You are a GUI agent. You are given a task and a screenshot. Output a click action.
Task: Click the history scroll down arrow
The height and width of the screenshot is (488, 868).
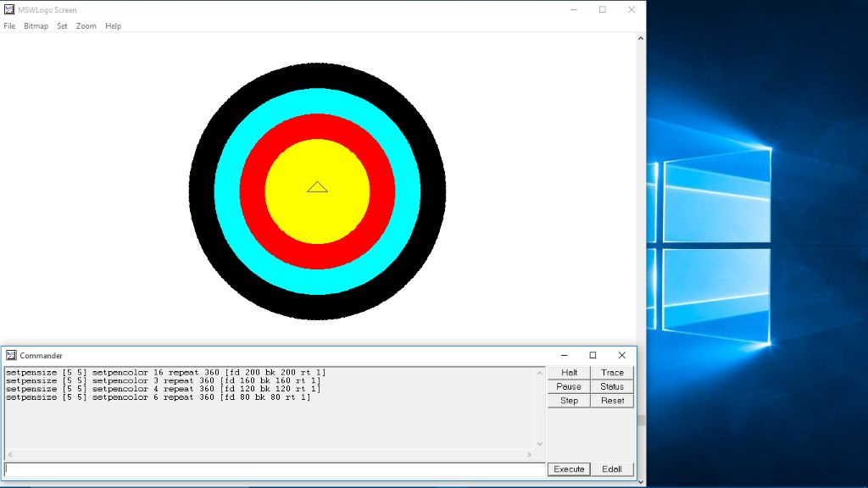pyautogui.click(x=540, y=444)
